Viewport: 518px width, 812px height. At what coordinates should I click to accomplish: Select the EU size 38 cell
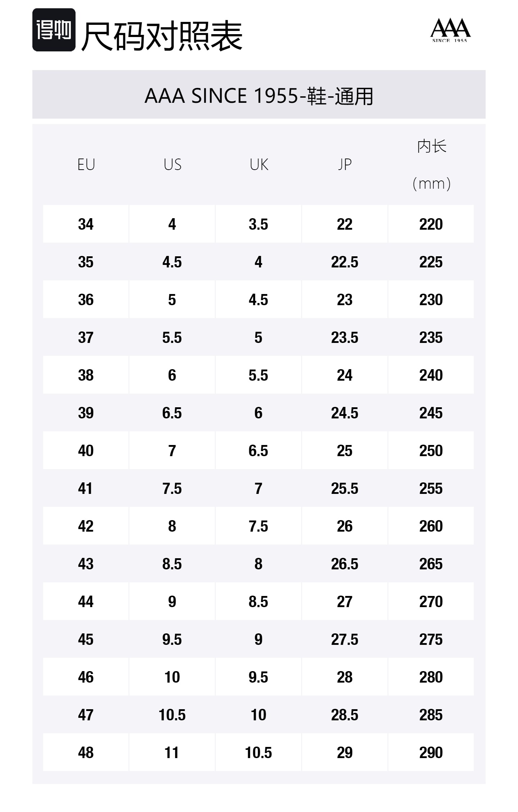[x=86, y=375]
